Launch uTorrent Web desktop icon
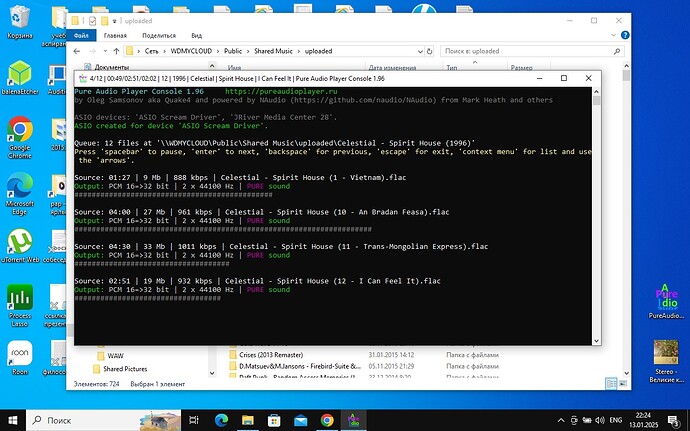This screenshot has width=690, height=431. tap(20, 245)
